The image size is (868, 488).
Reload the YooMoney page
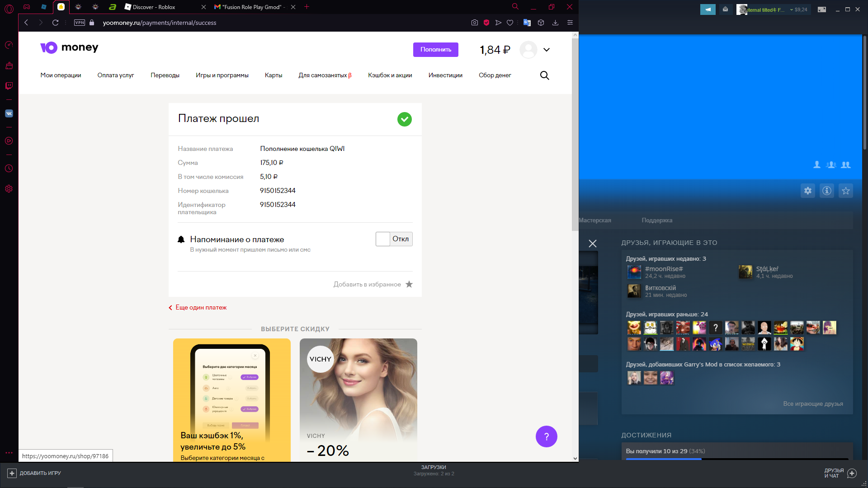coord(55,23)
